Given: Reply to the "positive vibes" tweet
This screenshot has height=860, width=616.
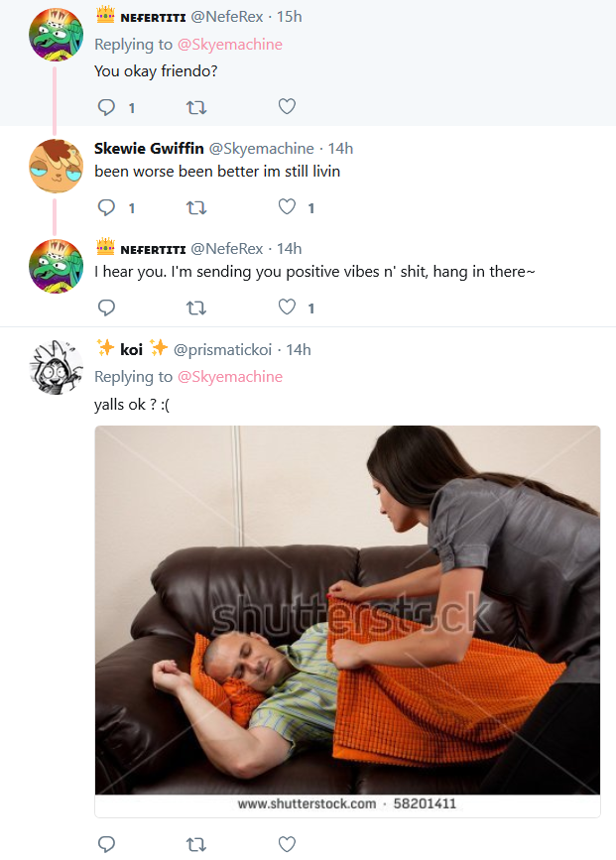Looking at the screenshot, I should (106, 307).
